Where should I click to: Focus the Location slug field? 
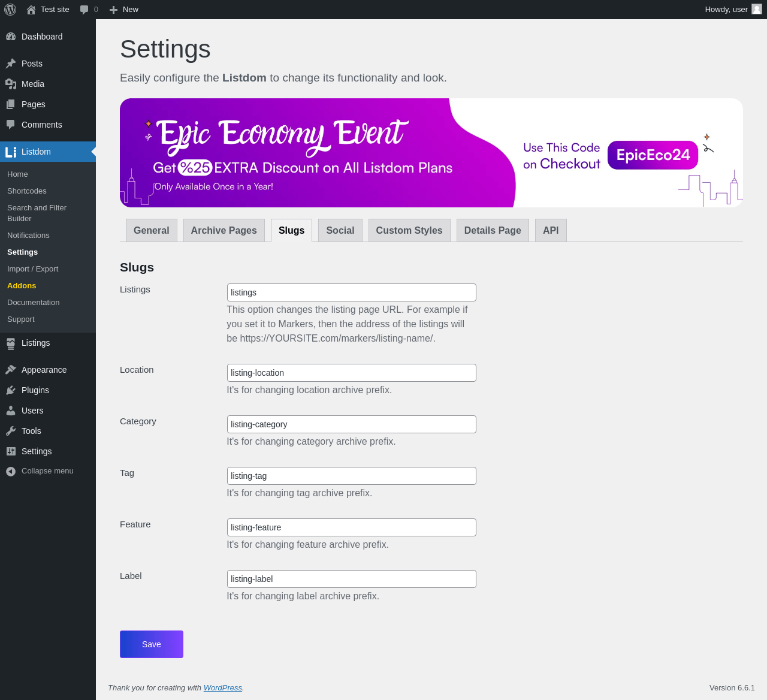352,373
